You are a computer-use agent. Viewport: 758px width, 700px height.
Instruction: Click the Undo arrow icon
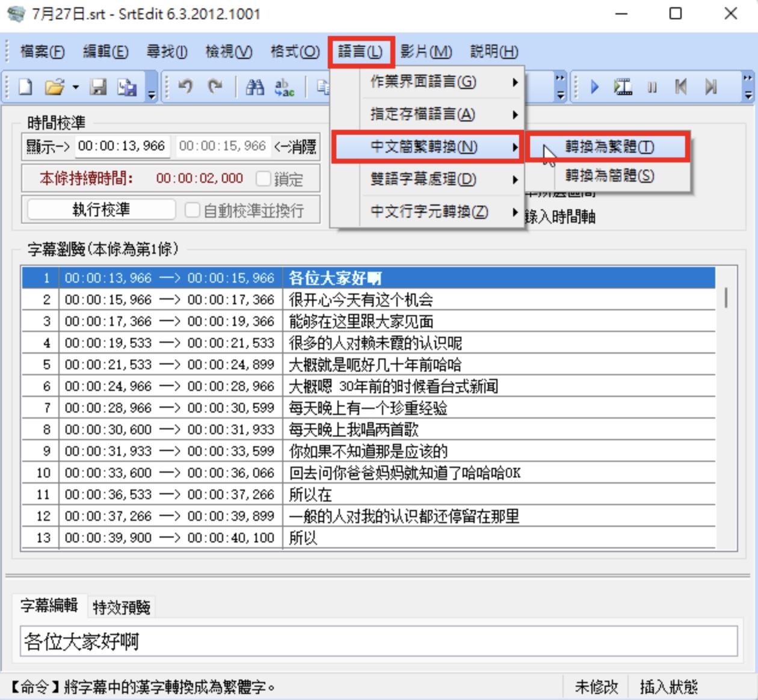tap(186, 88)
